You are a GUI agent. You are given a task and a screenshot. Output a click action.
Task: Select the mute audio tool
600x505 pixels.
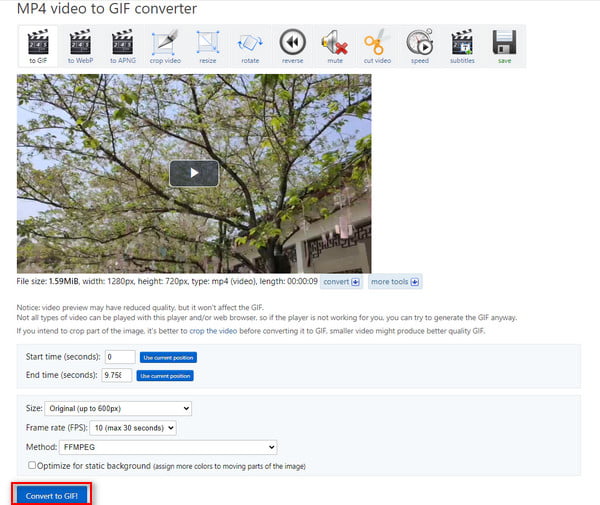335,46
